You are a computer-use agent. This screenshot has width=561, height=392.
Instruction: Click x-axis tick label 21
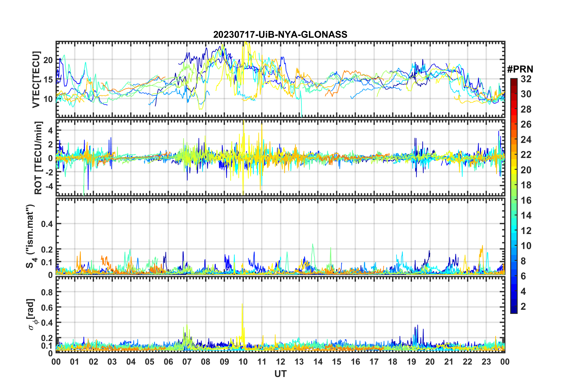pyautogui.click(x=449, y=362)
